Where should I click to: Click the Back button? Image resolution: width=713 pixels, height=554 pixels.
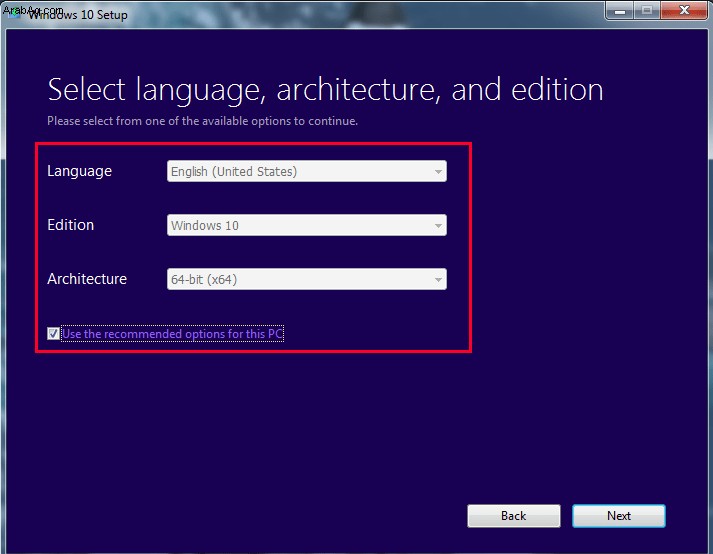click(513, 516)
